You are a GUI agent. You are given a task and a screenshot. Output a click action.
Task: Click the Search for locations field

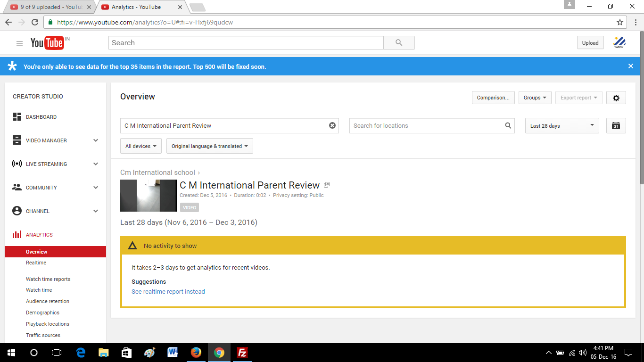(427, 126)
